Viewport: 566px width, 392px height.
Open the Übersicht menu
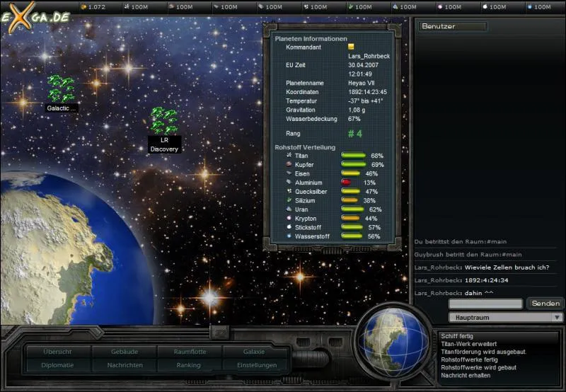point(58,352)
